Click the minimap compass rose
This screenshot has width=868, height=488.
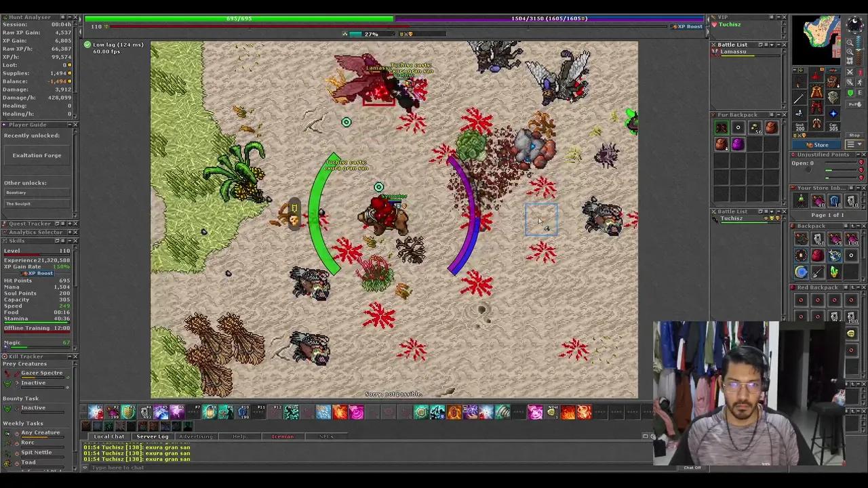pyautogui.click(x=854, y=24)
